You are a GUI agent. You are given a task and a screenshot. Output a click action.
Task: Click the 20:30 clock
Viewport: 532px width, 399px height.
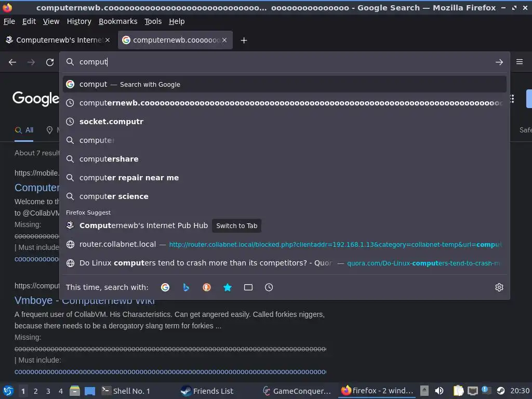click(520, 391)
